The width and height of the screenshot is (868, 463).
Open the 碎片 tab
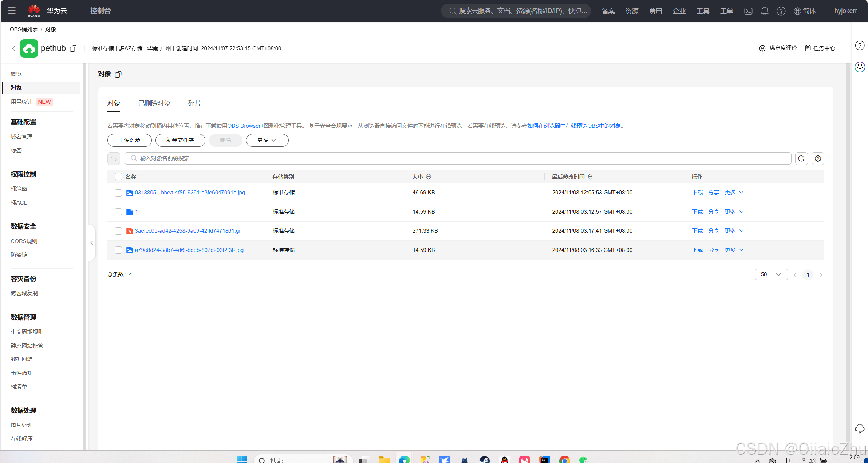194,103
